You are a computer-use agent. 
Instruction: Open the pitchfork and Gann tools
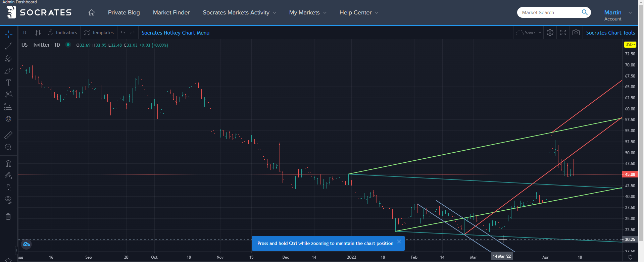[8, 59]
